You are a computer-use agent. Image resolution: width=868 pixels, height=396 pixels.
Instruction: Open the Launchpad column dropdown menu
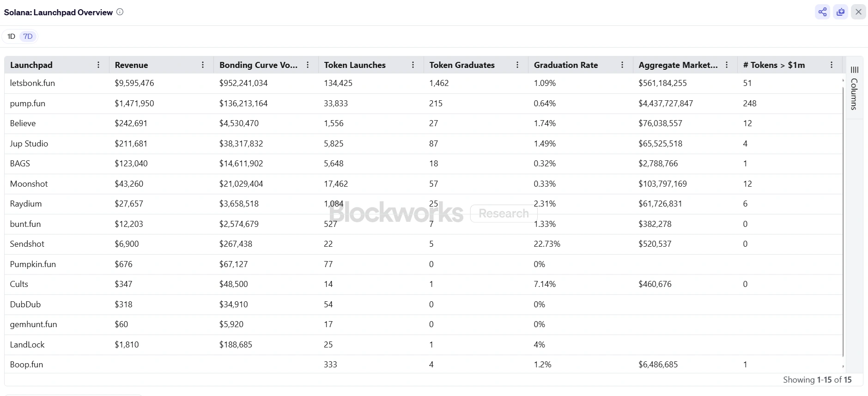coord(98,65)
